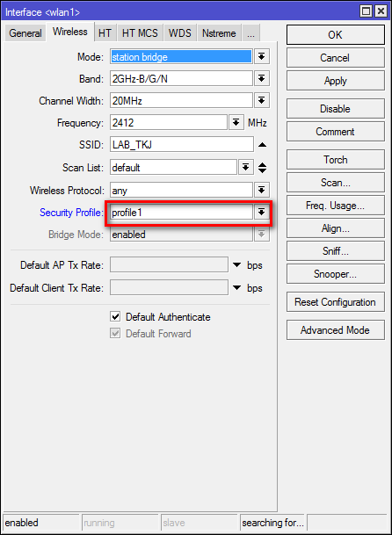Click the Comment button

336,132
